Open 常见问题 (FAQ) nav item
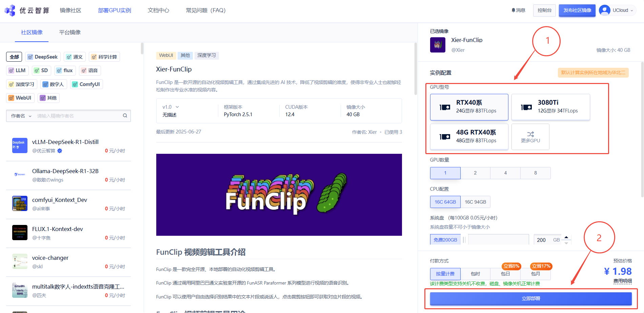The image size is (644, 313). click(206, 11)
